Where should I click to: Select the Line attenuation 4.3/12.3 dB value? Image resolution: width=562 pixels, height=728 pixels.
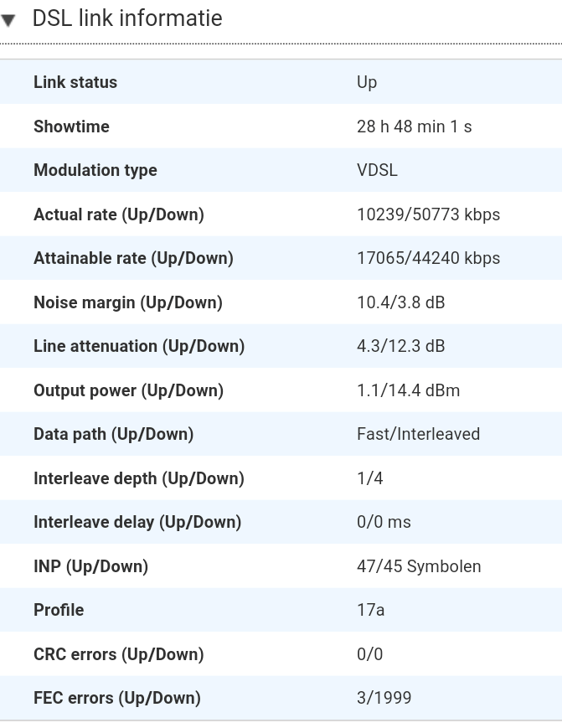[400, 346]
